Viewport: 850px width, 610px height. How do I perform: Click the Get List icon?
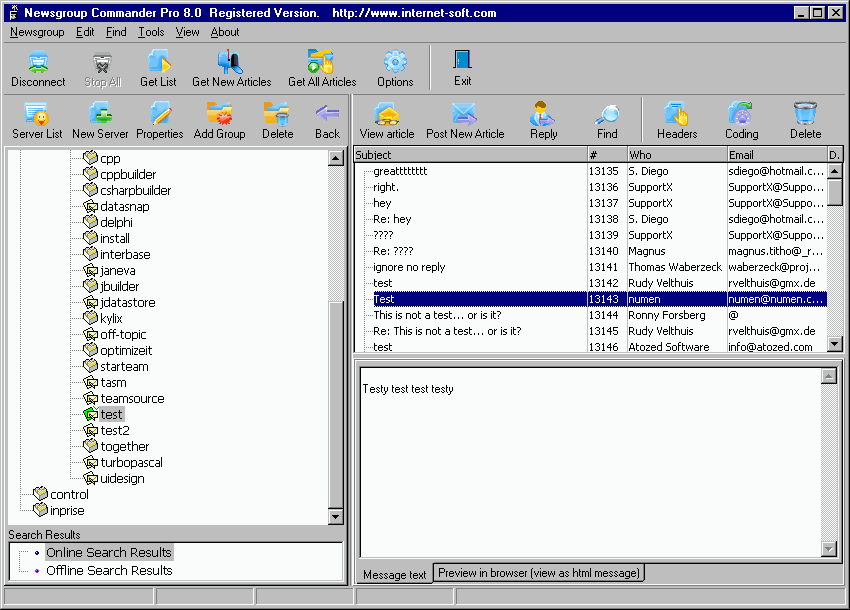[x=157, y=69]
